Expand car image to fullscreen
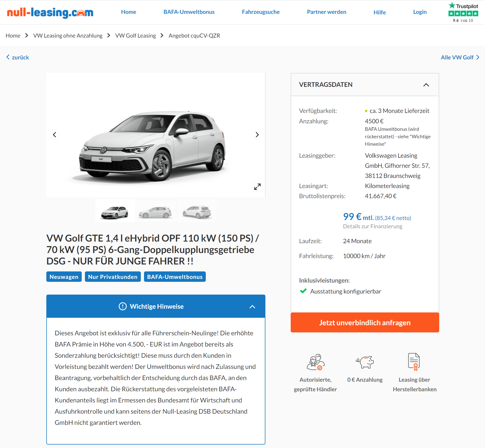This screenshot has width=485, height=448. click(x=257, y=187)
